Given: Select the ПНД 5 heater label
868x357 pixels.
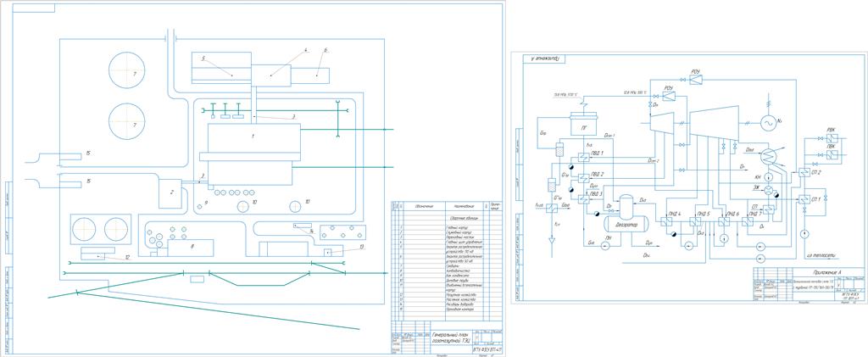Looking at the screenshot, I should click(x=704, y=213).
